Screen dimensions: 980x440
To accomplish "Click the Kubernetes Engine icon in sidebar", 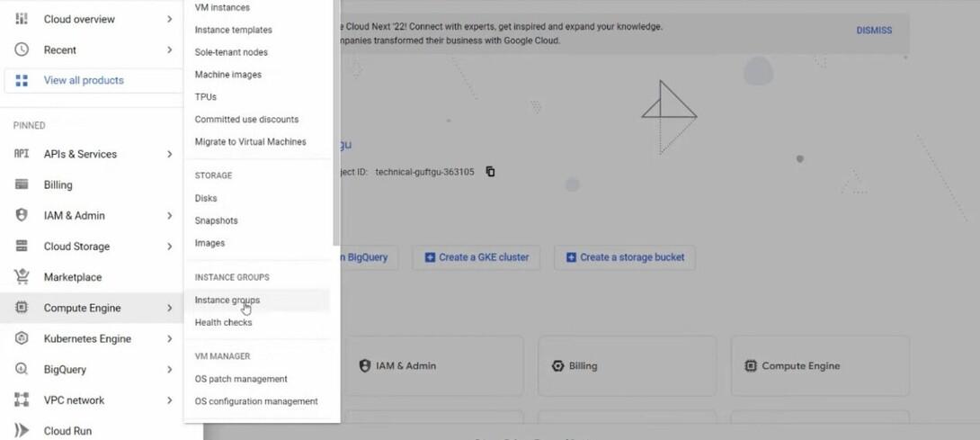I will 22,338.
